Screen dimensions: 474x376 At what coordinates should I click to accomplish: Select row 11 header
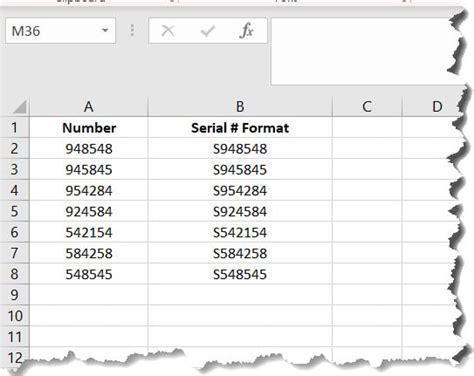(x=14, y=337)
